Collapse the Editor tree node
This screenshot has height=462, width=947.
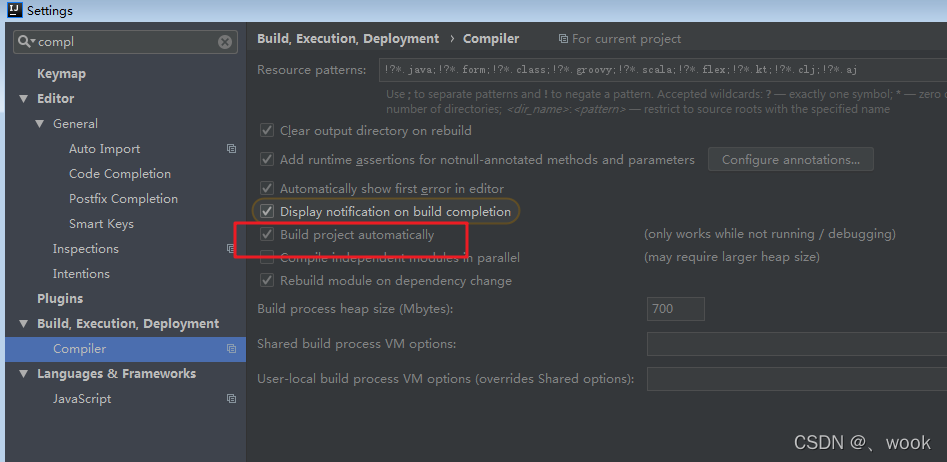[x=24, y=98]
